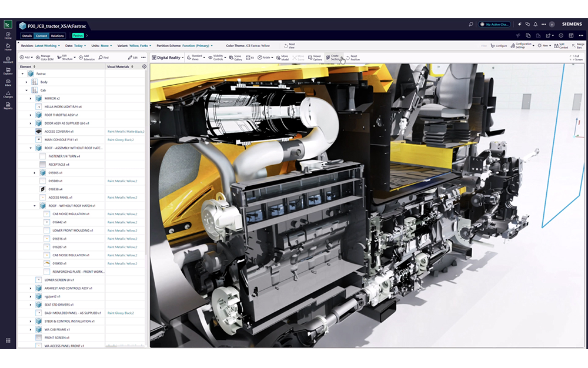
Task: Collapse ROOF - WITHOUT ROOF HATCH x1 node
Action: 35,206
